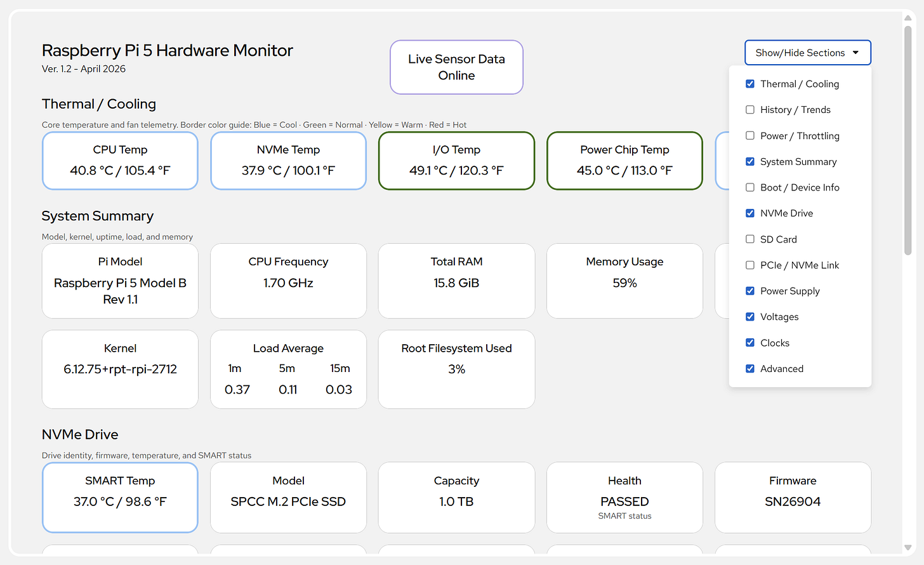Click the Raspberry Pi 5 Hardware Monitor title
924x565 pixels.
coord(168,50)
